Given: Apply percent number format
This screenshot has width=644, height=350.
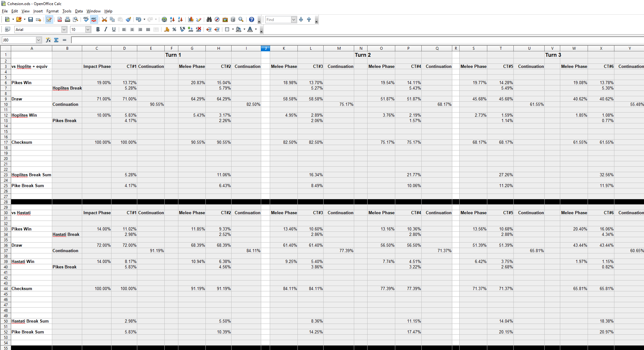Looking at the screenshot, I should pos(174,29).
